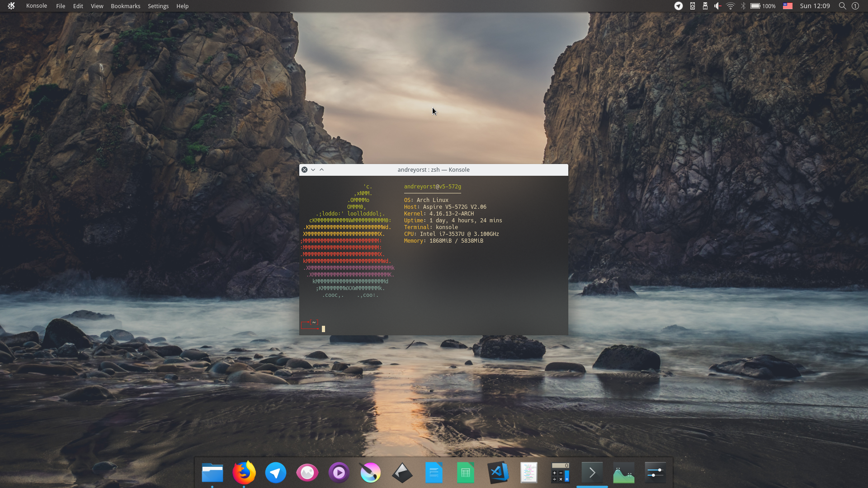Open the US flag keyboard layout switcher
The height and width of the screenshot is (488, 868).
pyautogui.click(x=788, y=6)
